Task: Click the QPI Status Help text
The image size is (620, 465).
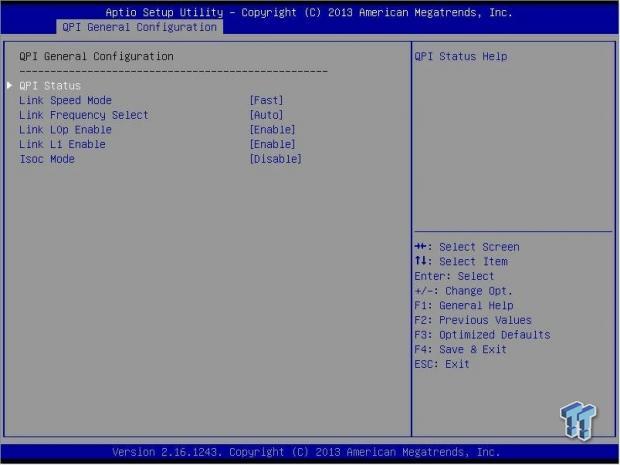Action: tap(461, 57)
